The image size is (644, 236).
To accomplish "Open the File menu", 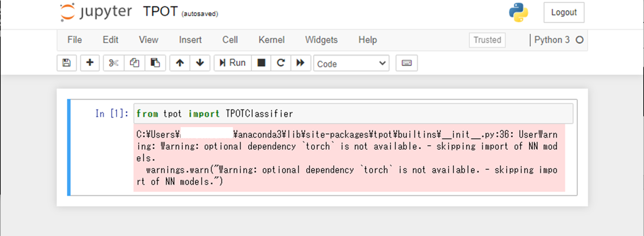I will point(74,40).
